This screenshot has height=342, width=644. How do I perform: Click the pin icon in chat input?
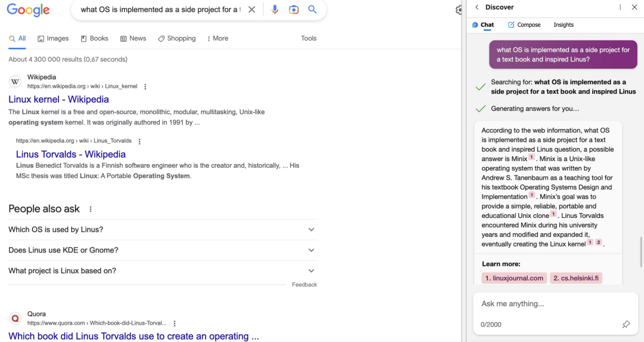(x=626, y=324)
